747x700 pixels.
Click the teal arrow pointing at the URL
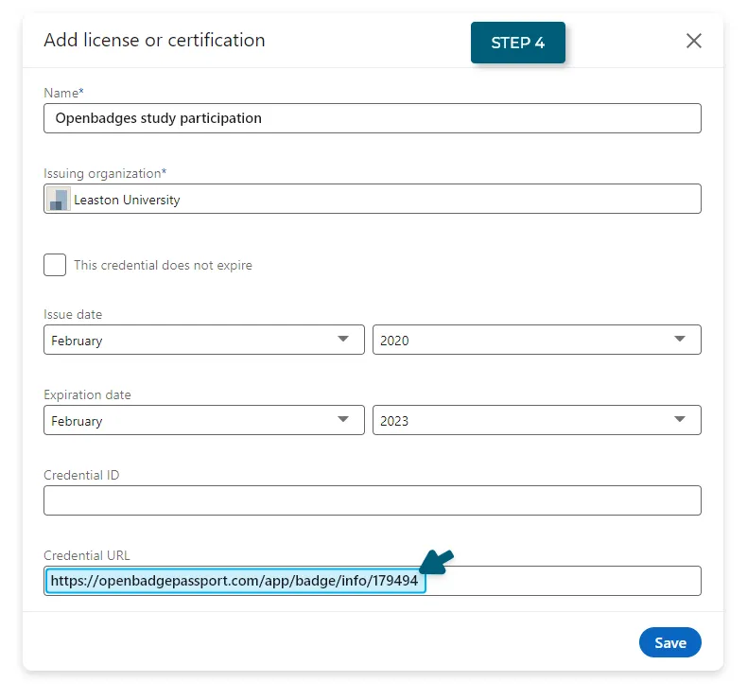click(x=437, y=562)
